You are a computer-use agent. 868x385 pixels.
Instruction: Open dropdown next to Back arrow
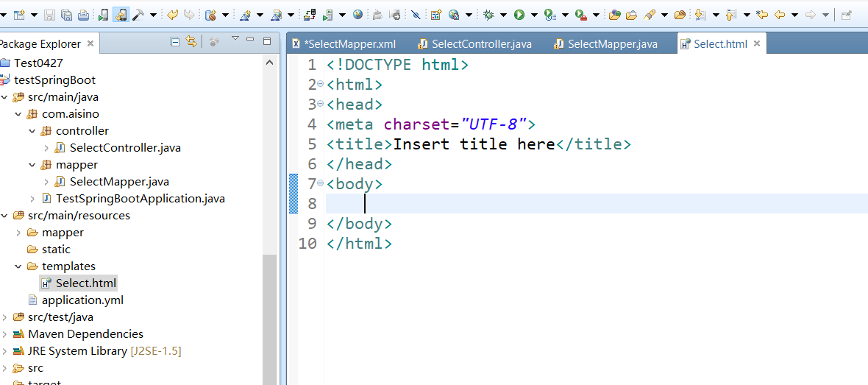794,15
